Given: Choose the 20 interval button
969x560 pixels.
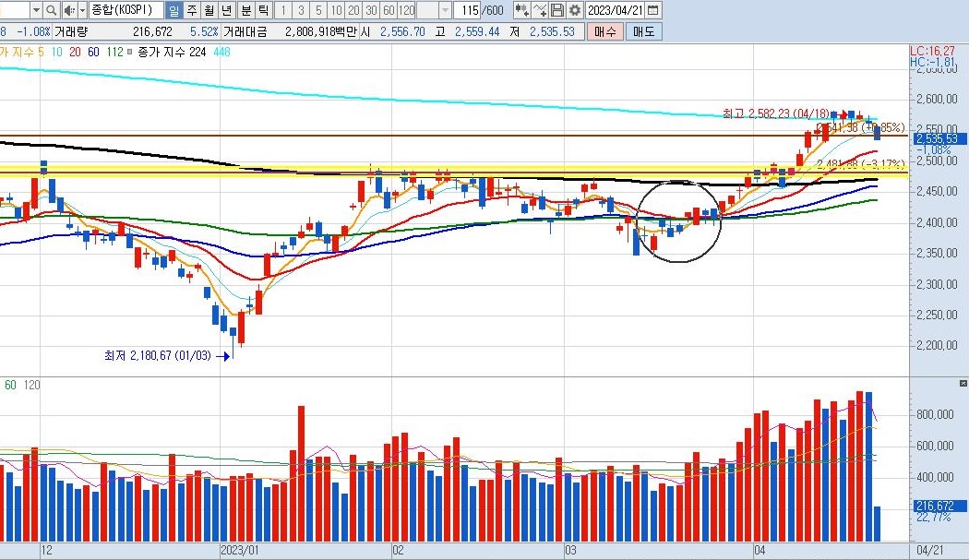Looking at the screenshot, I should coord(353,10).
